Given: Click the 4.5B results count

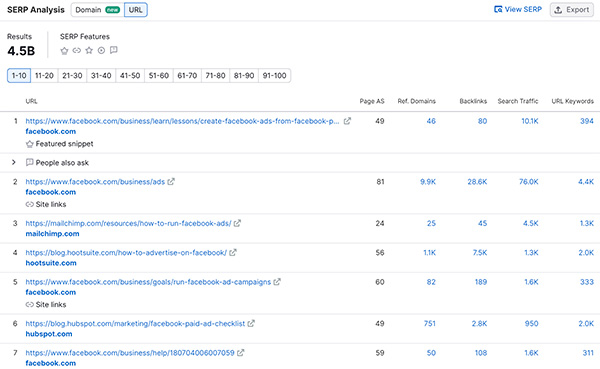Looking at the screenshot, I should (x=21, y=51).
